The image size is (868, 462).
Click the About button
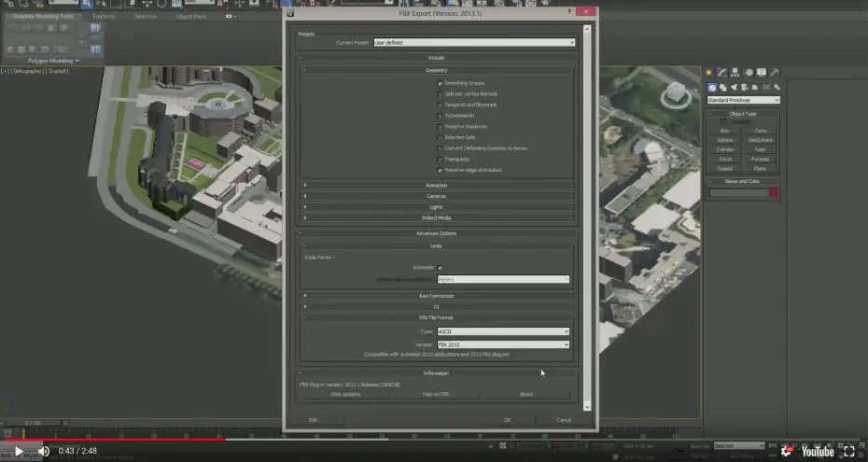pos(525,394)
